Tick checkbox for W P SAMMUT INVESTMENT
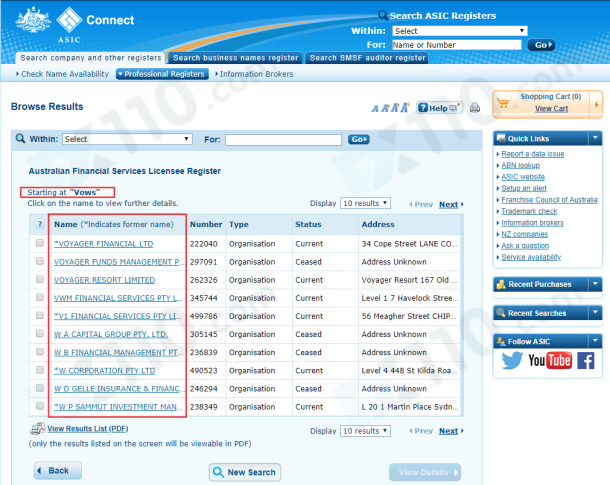This screenshot has height=485, width=610. [x=40, y=406]
